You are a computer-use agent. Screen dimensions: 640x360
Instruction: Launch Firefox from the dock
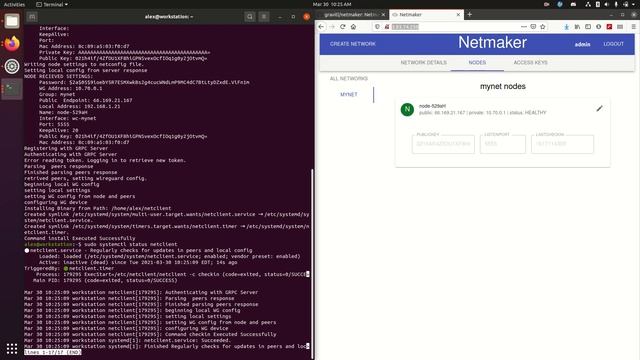pyautogui.click(x=12, y=43)
